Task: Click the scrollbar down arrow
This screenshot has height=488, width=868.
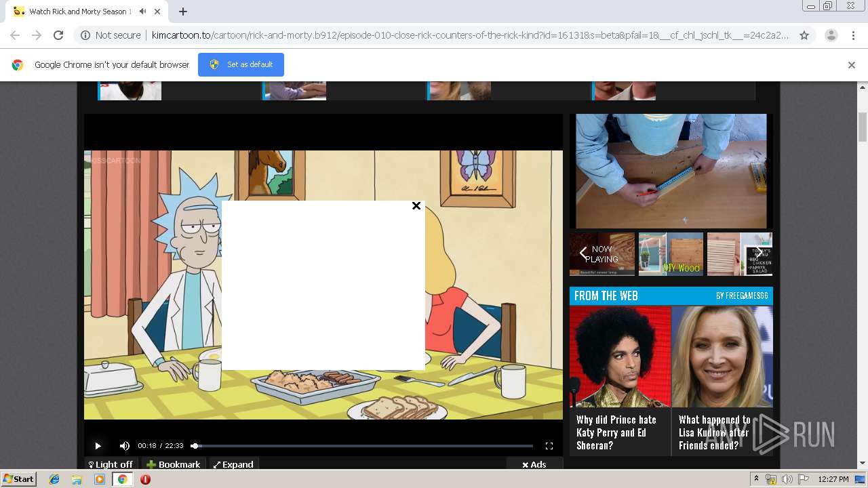Action: pyautogui.click(x=863, y=464)
